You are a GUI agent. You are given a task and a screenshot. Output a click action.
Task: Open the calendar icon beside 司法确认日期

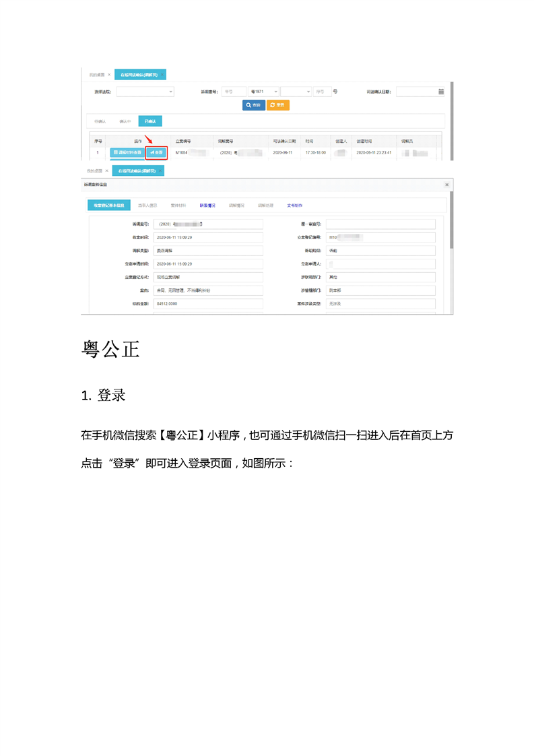tap(441, 92)
